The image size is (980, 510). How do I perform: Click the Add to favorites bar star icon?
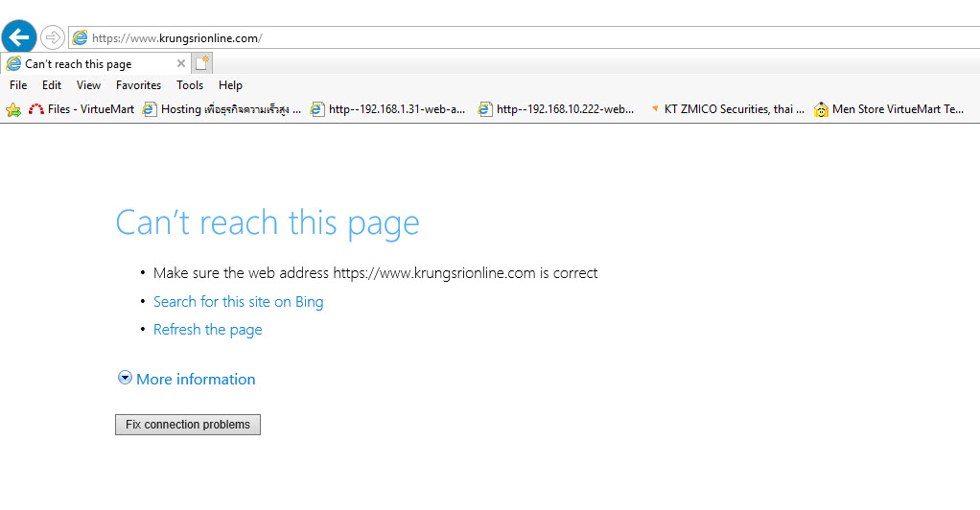tap(13, 109)
